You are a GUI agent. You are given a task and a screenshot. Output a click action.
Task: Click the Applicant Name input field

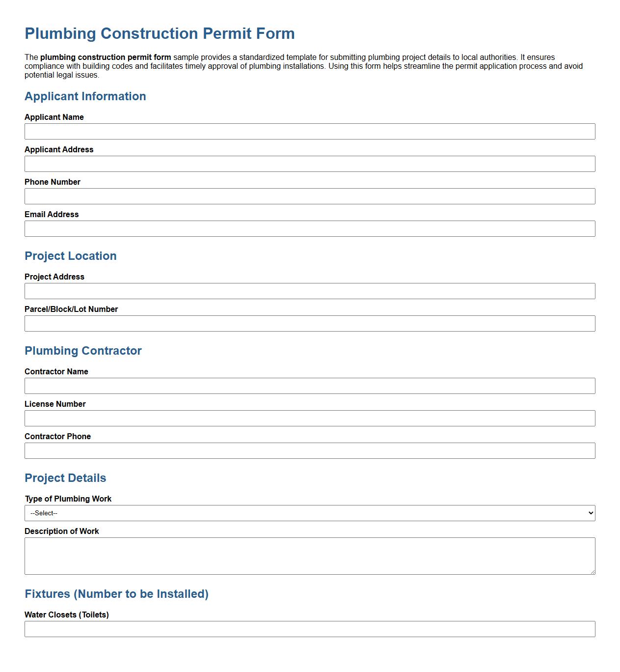309,131
